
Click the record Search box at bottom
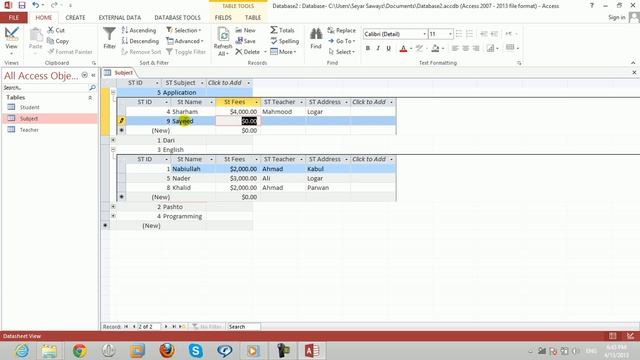(243, 327)
